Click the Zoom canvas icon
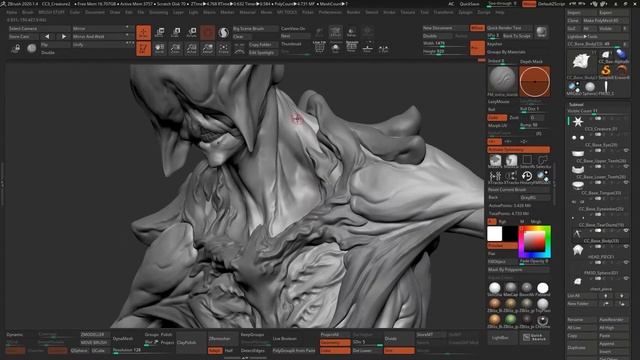Viewport: 640px width, 360px height. click(176, 49)
